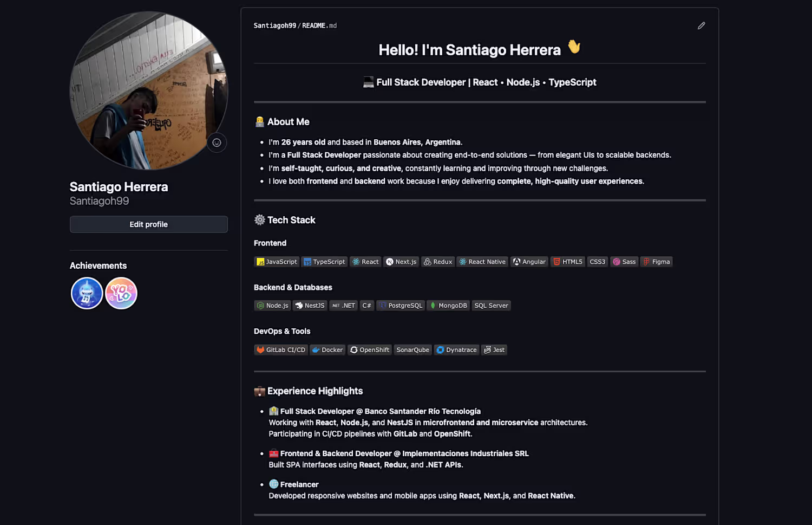Click the Figma badge

pyautogui.click(x=656, y=262)
